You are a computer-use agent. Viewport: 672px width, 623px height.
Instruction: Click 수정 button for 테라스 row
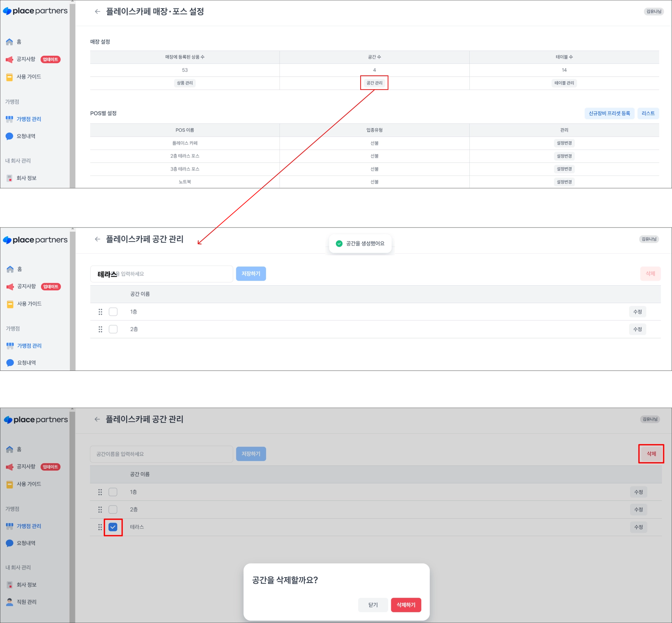pos(638,527)
